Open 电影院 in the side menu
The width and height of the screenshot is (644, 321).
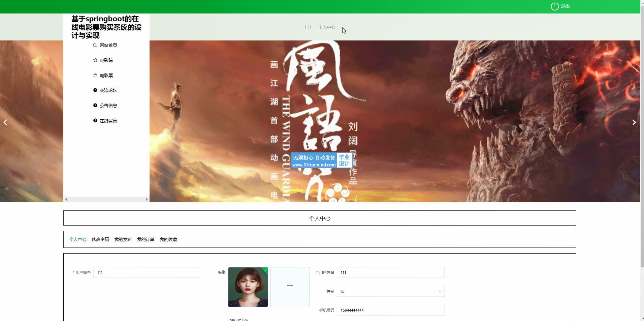106,60
